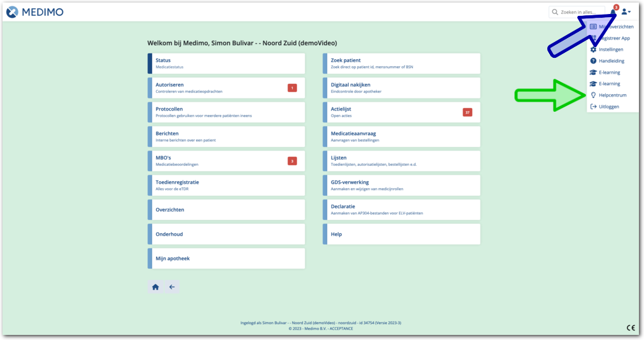
Task: Open GDS-verwerking
Action: coord(401,185)
